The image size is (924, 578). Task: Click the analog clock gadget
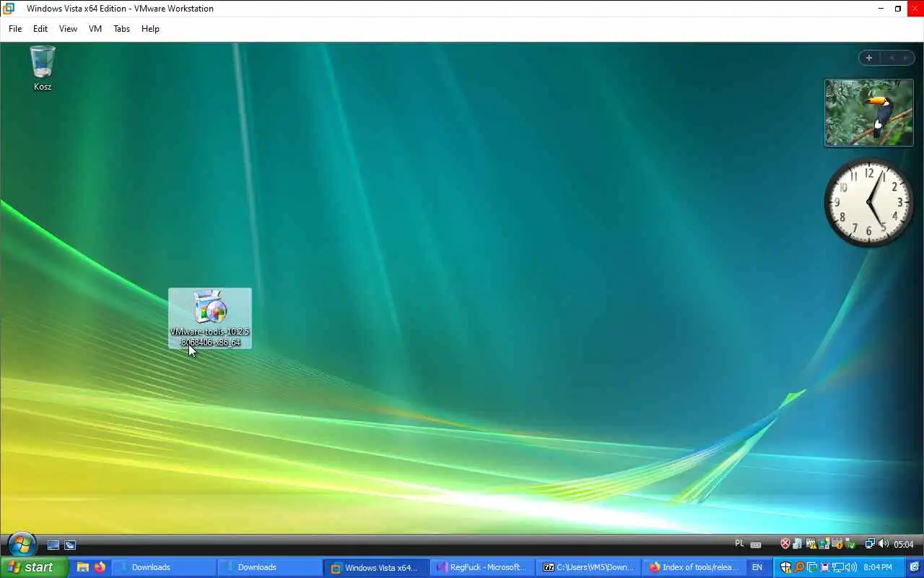[869, 202]
